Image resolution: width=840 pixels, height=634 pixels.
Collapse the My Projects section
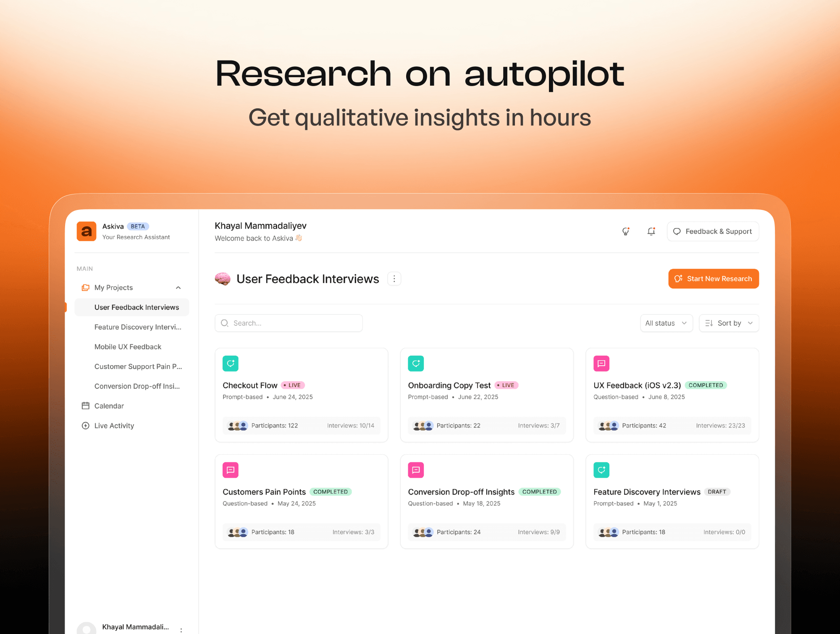tap(178, 288)
